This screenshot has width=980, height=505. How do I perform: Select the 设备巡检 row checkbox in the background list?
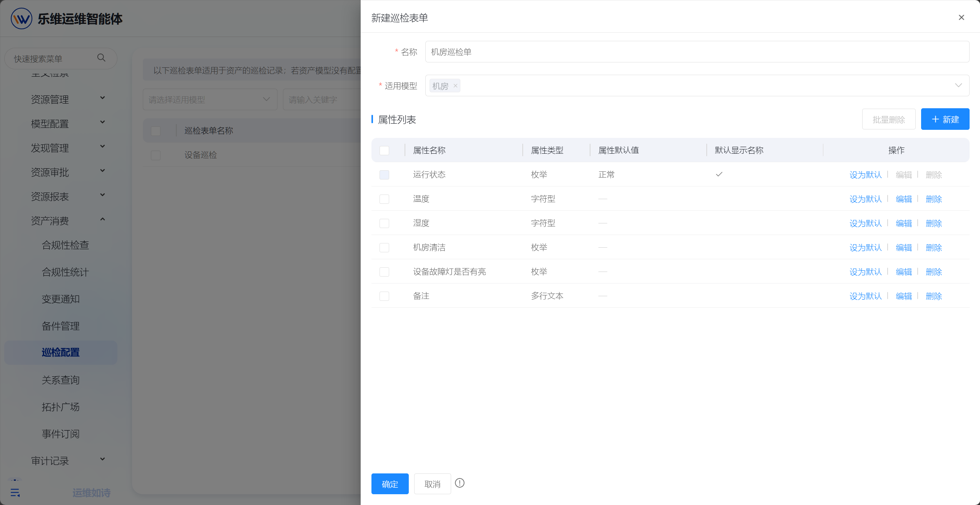click(x=156, y=155)
